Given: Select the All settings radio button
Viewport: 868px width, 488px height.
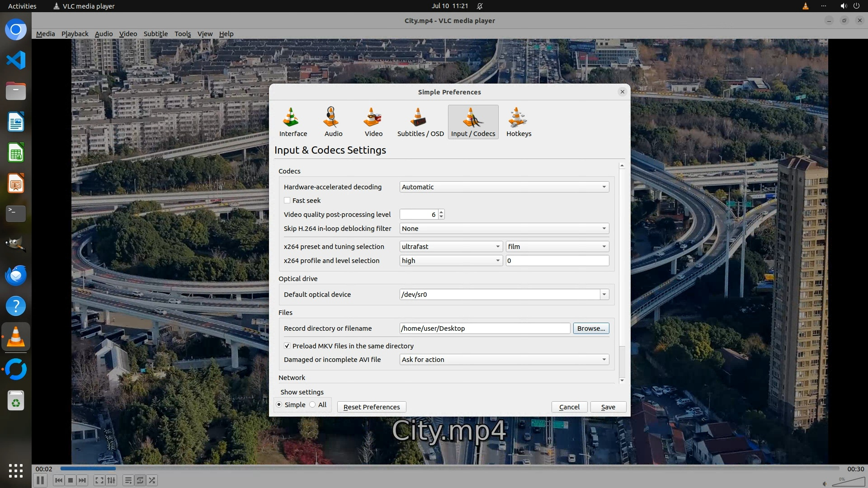Looking at the screenshot, I should point(313,405).
